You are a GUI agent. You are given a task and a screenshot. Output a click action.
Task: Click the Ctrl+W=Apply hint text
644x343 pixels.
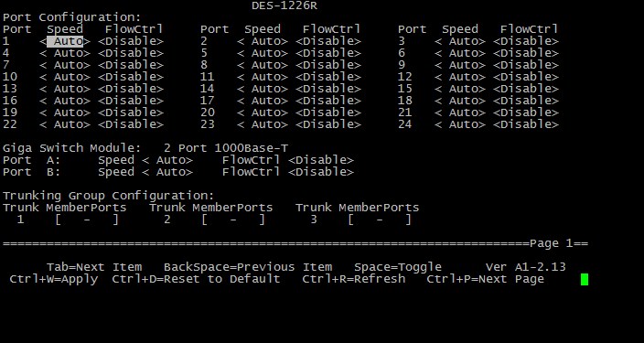(x=54, y=279)
